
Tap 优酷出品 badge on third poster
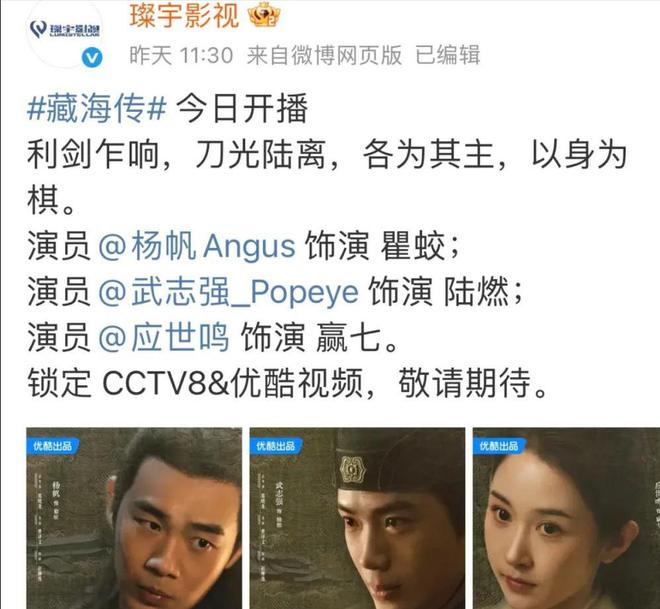tap(498, 446)
